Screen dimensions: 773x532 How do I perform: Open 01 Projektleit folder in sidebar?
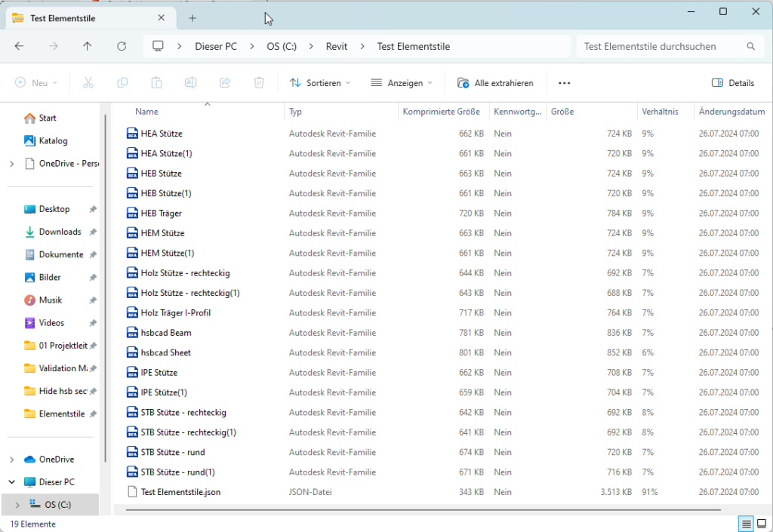[x=56, y=346]
